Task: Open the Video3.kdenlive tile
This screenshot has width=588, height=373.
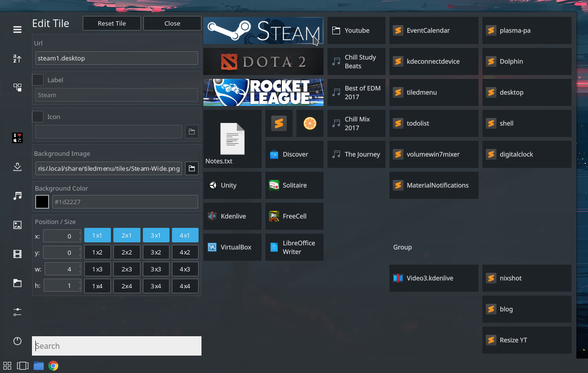Action: (x=434, y=278)
